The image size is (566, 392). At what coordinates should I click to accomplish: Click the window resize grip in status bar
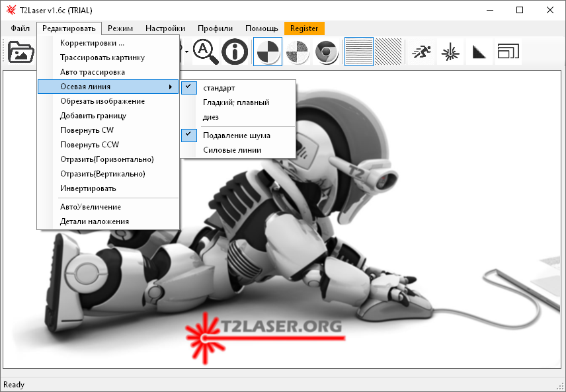click(x=560, y=386)
